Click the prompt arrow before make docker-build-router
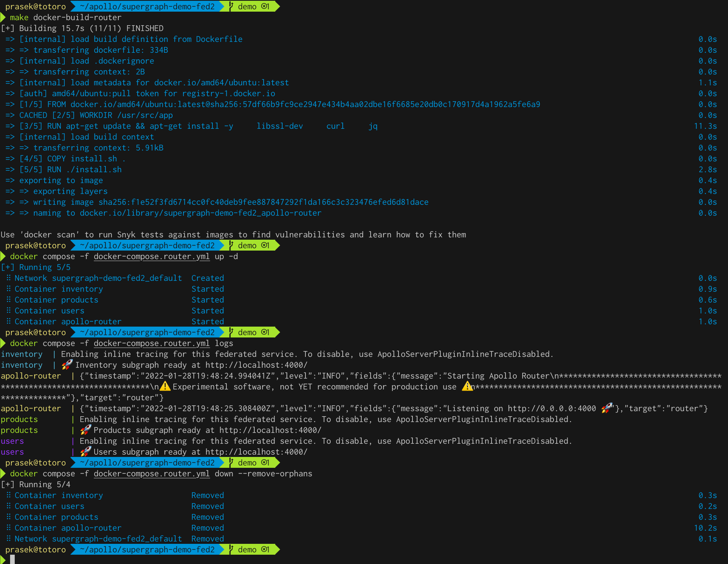This screenshot has height=564, width=728. point(3,17)
